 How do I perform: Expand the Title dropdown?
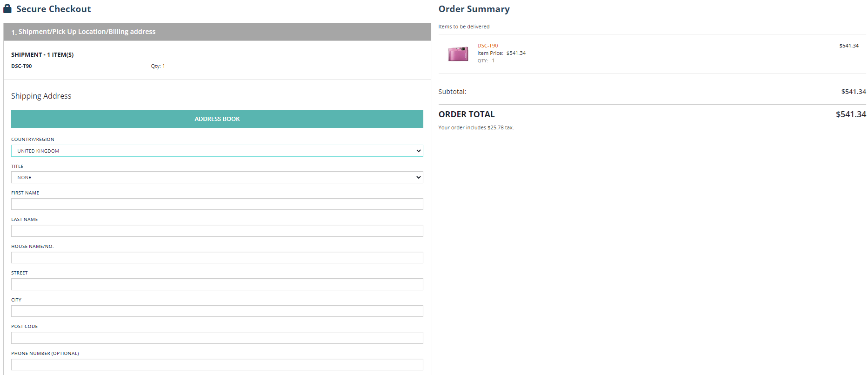point(217,177)
